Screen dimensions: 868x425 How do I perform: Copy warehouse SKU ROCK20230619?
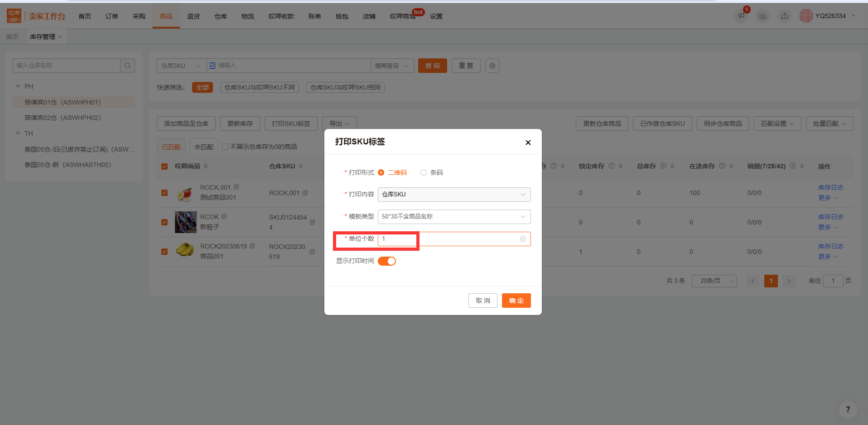click(x=312, y=252)
